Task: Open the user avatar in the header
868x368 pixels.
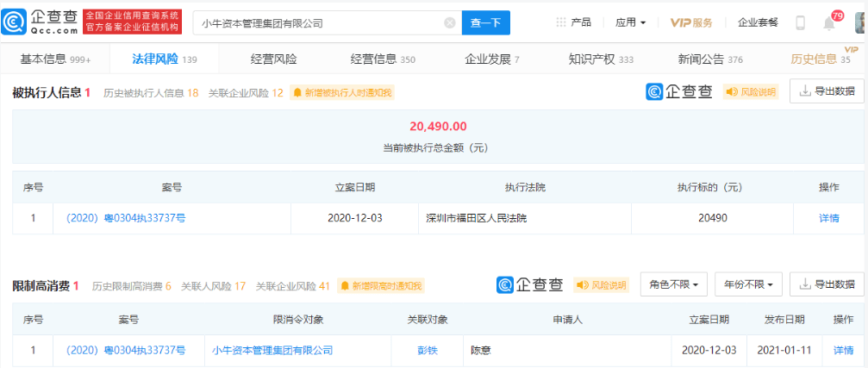Action: tap(861, 22)
